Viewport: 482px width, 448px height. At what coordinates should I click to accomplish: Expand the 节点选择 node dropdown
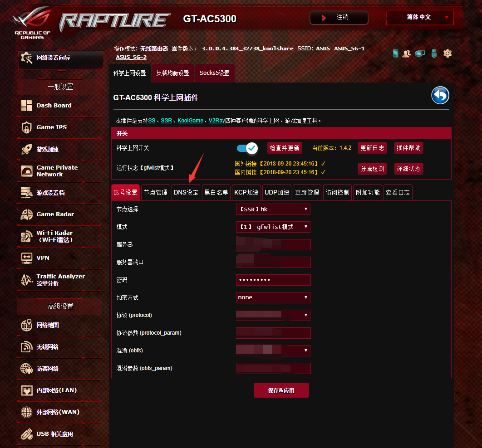[273, 209]
